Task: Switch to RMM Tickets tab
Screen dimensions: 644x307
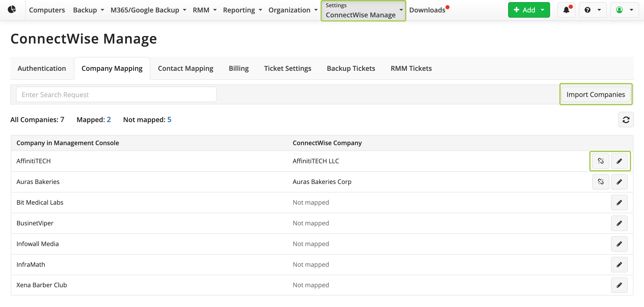Action: point(411,68)
